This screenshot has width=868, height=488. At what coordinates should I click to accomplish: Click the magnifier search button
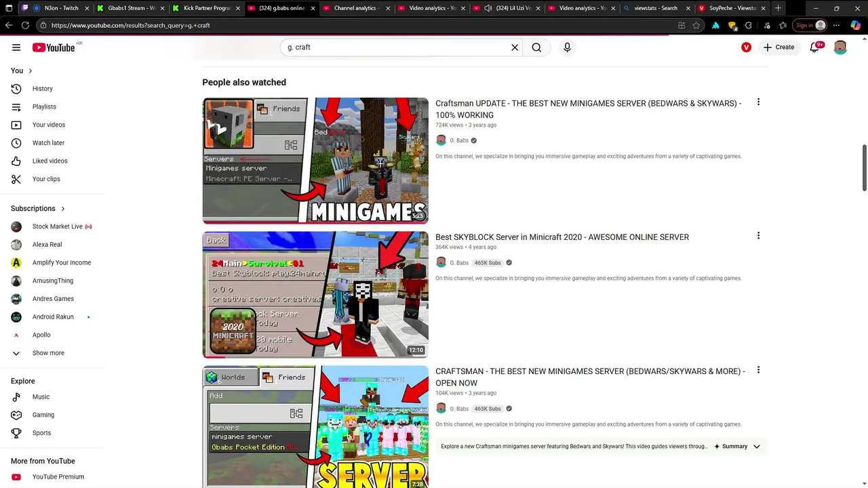536,47
